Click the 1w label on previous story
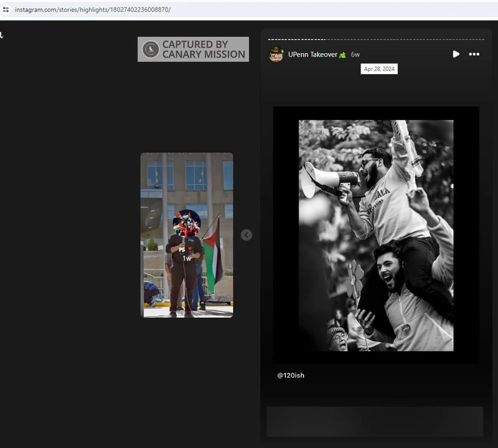Viewport: 498px width, 448px height. pos(187,258)
